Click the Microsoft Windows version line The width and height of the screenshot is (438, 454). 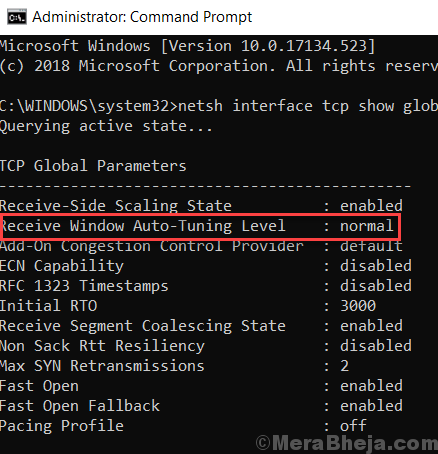(188, 46)
